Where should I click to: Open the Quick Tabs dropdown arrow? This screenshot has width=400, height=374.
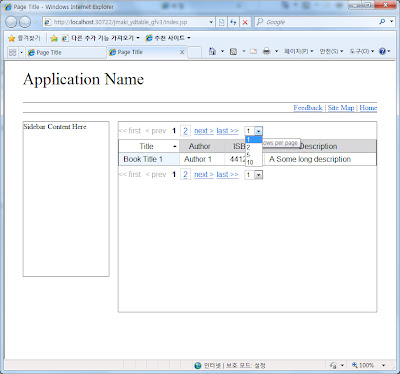pos(21,53)
